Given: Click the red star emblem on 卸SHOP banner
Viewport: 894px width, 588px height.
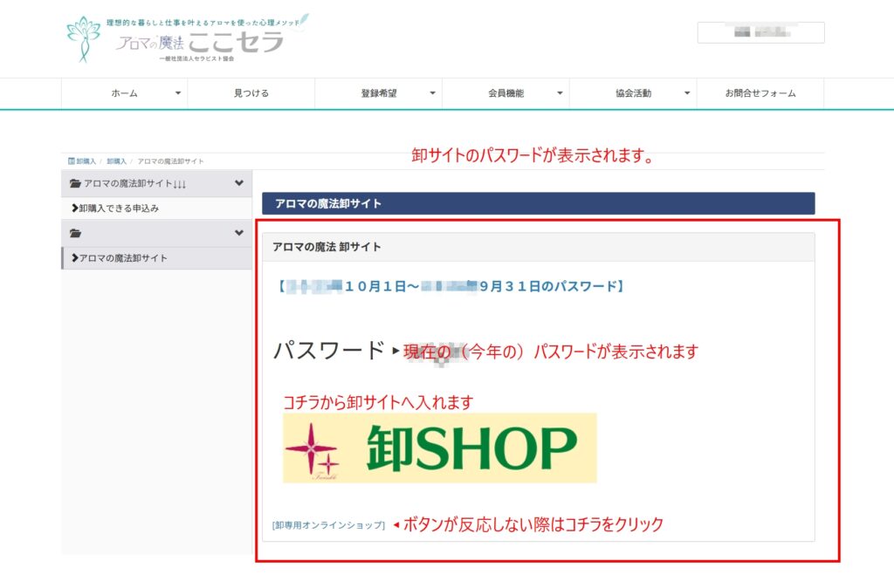Looking at the screenshot, I should point(312,450).
